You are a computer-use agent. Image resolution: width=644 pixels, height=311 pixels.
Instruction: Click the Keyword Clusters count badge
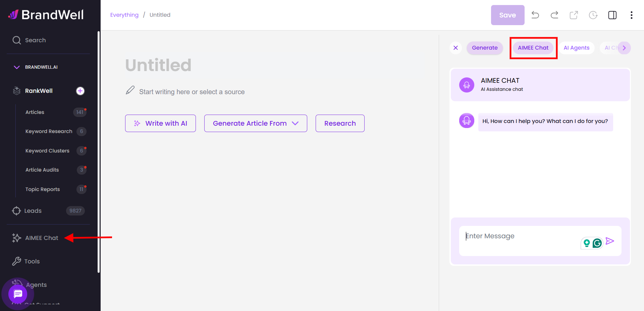click(81, 151)
